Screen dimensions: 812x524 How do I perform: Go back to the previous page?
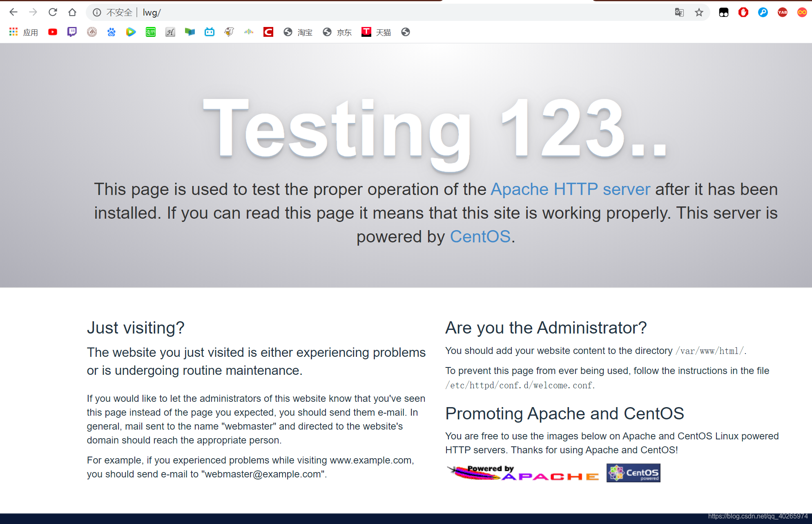coord(13,12)
